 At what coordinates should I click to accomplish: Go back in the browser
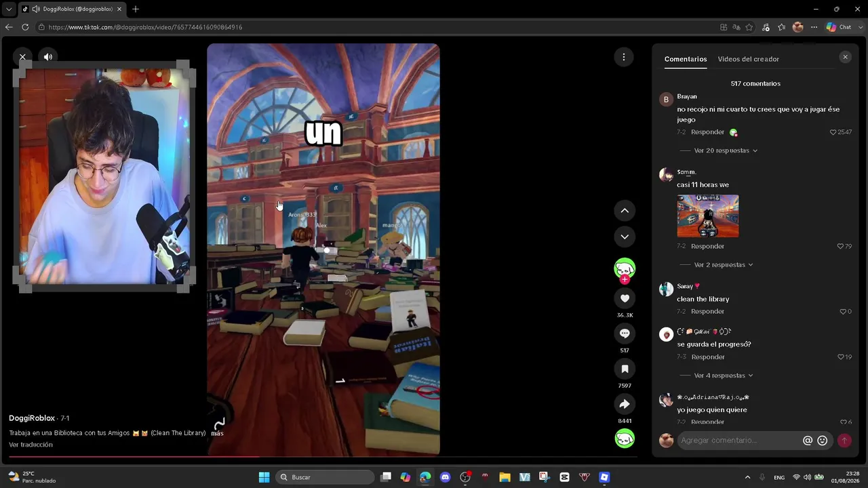(9, 27)
